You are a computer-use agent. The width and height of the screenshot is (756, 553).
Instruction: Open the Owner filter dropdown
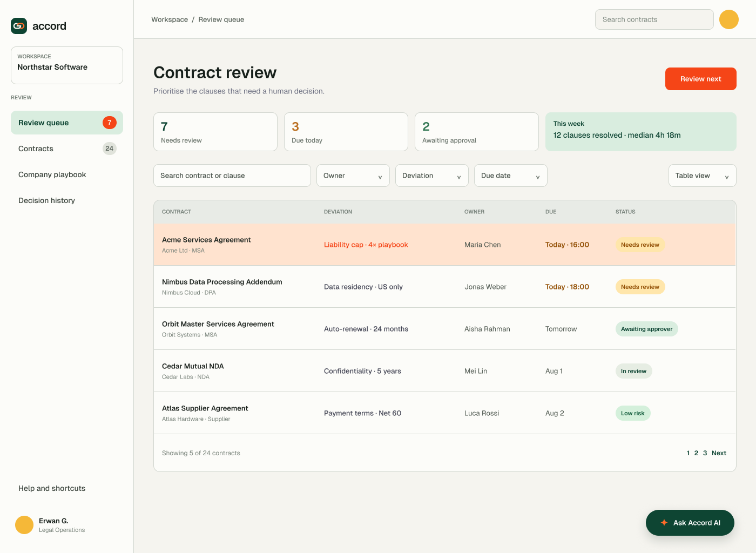pyautogui.click(x=353, y=176)
